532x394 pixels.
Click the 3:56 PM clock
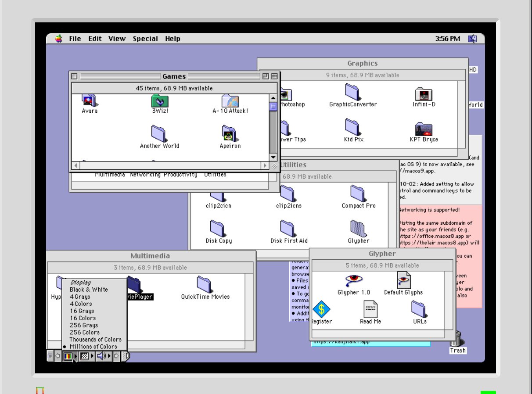pyautogui.click(x=448, y=39)
